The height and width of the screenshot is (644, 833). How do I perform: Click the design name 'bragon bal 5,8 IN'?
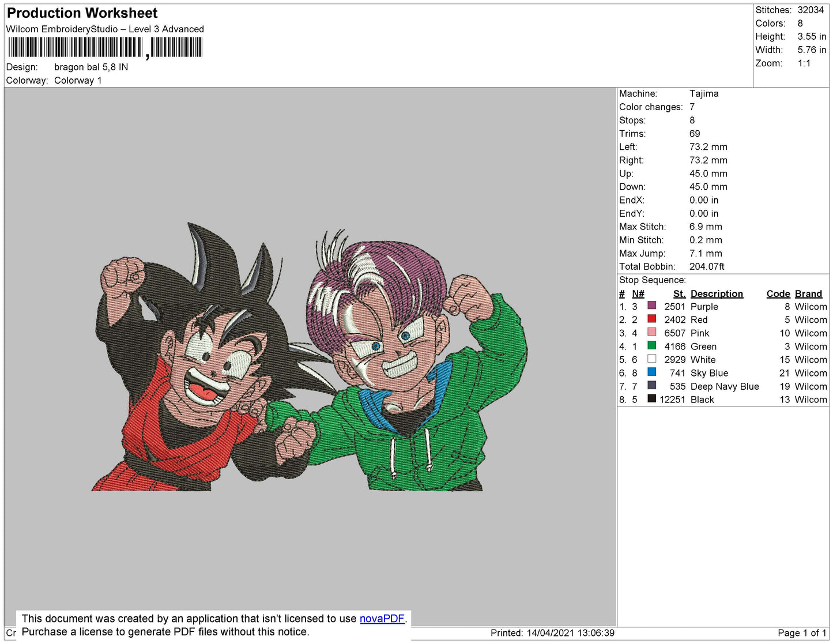coord(91,67)
